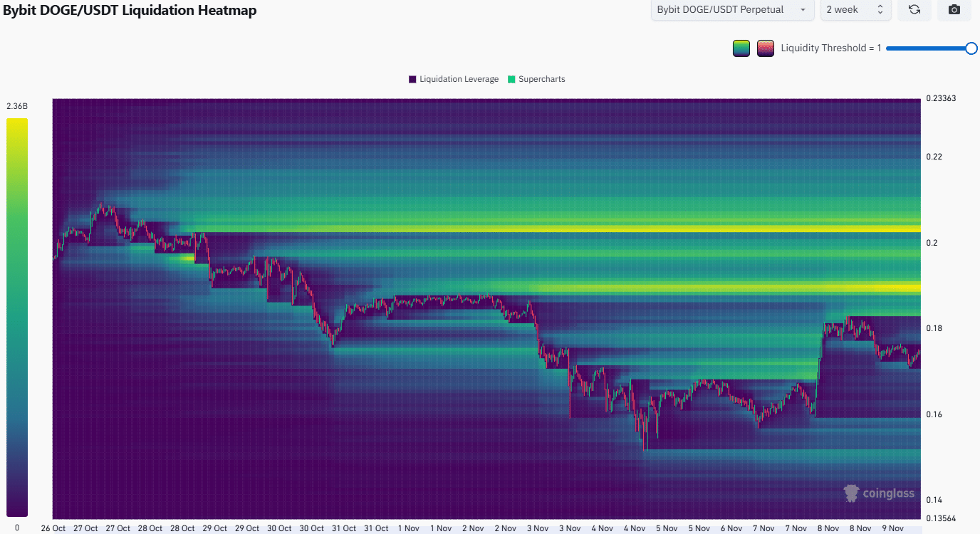Refresh the heatmap data
The image size is (980, 534).
click(x=914, y=10)
